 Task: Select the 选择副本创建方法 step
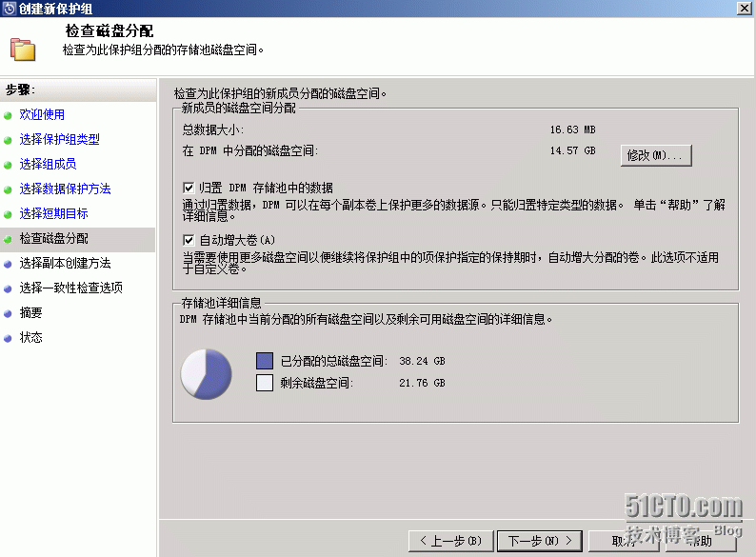(x=65, y=264)
